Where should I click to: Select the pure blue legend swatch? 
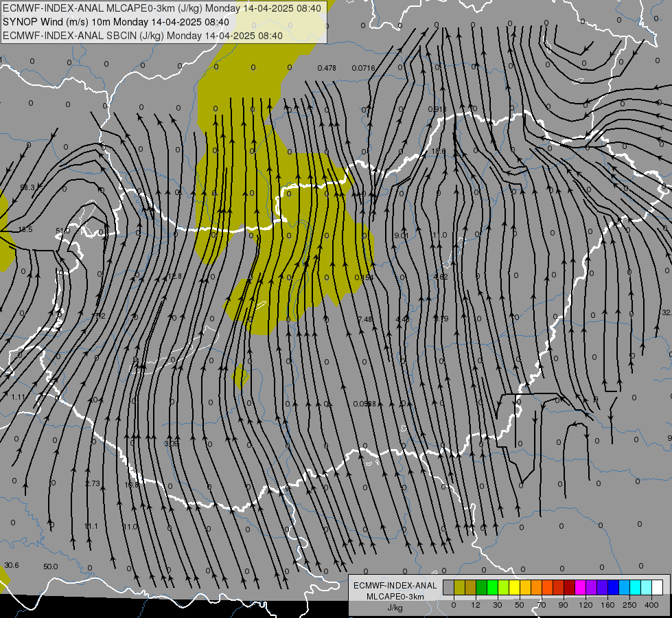click(x=614, y=587)
